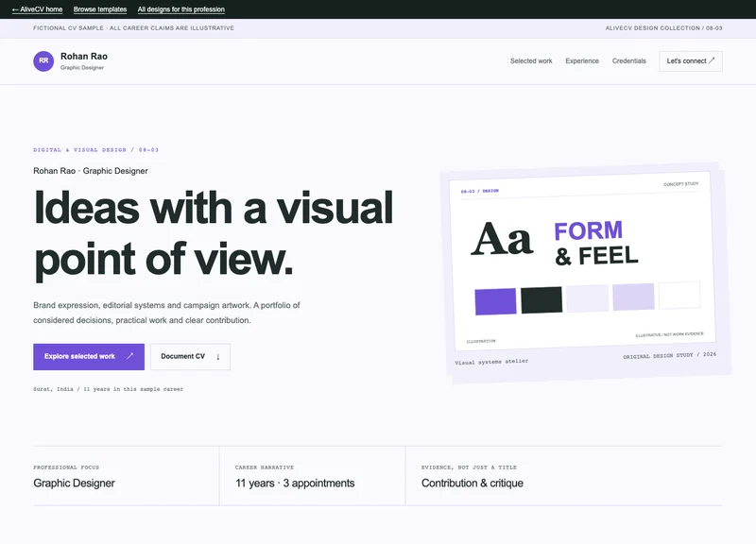Click 'Evidence, not just a title' label
The height and width of the screenshot is (544, 756).
(x=469, y=467)
